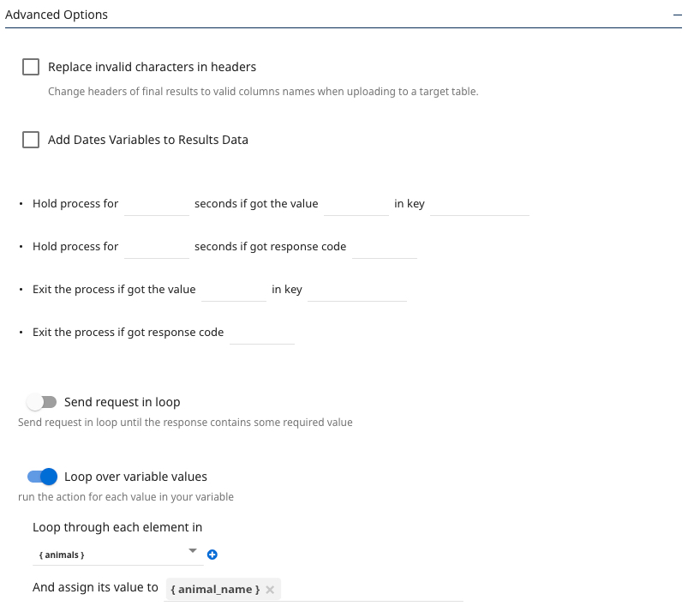Click the 'in key' field of first hold row
This screenshot has width=700, height=612.
click(x=479, y=204)
